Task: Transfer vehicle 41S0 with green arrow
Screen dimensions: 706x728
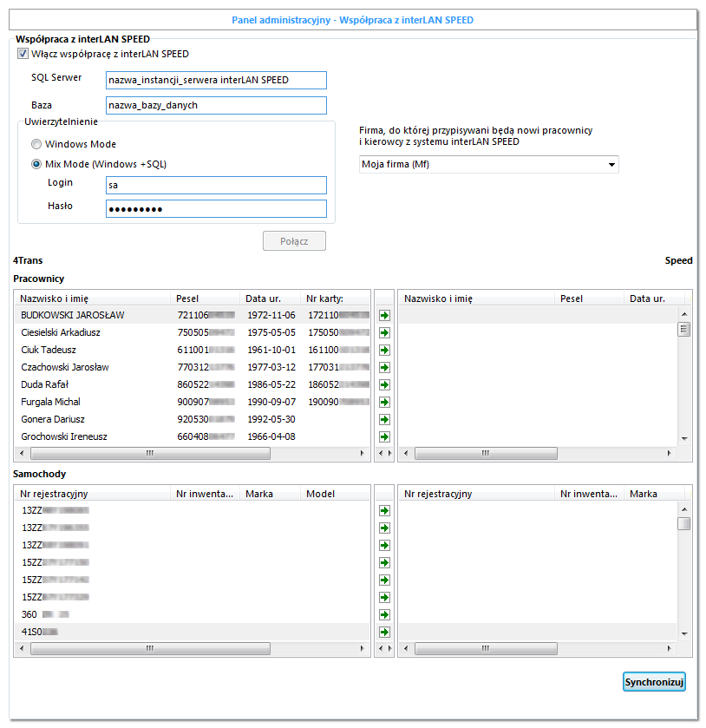Action: [384, 632]
